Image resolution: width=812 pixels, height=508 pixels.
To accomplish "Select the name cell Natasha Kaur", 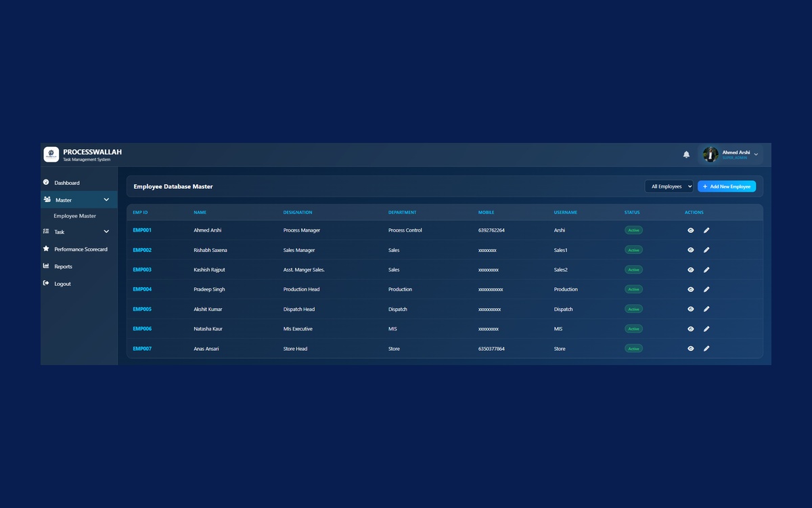I will pos(208,329).
